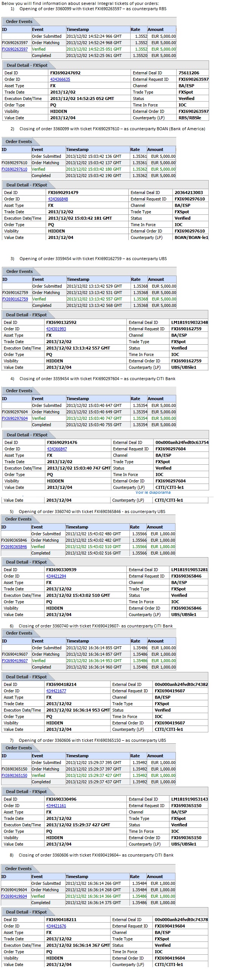Open Order ID link 434366848
Viewport: 234px width, 980px height.
click(58, 199)
